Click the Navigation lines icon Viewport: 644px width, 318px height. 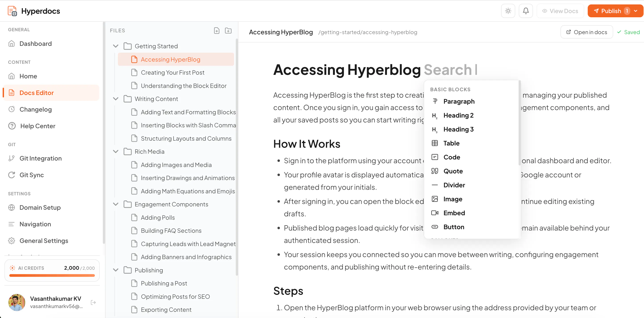(12, 224)
